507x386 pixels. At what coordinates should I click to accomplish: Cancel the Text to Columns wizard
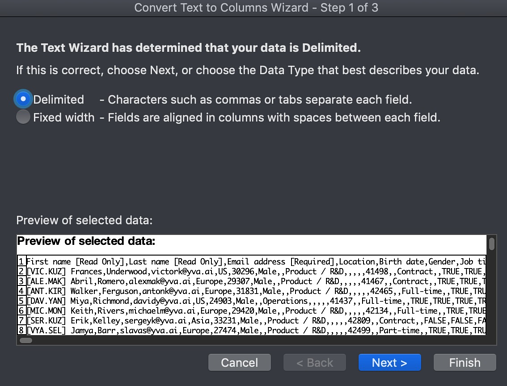(x=239, y=362)
